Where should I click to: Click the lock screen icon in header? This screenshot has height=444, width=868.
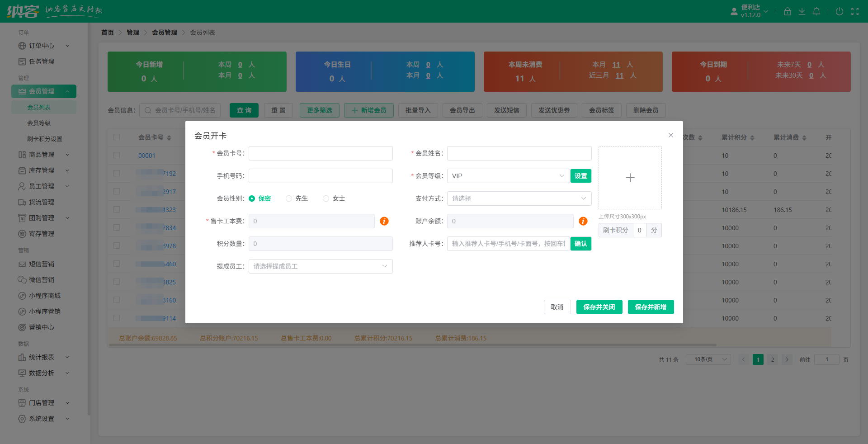(x=787, y=11)
